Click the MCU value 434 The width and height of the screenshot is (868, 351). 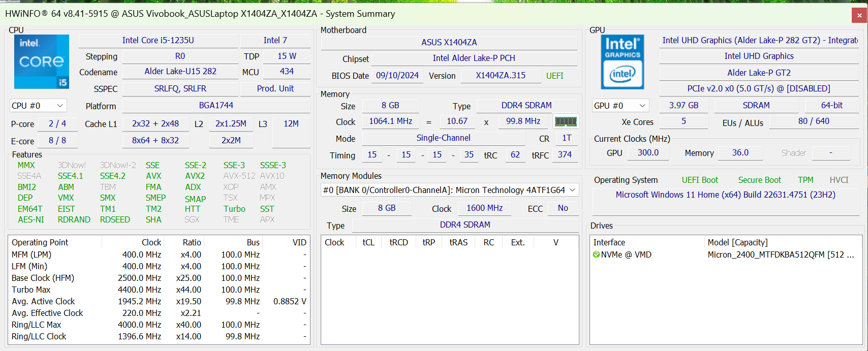(x=287, y=71)
